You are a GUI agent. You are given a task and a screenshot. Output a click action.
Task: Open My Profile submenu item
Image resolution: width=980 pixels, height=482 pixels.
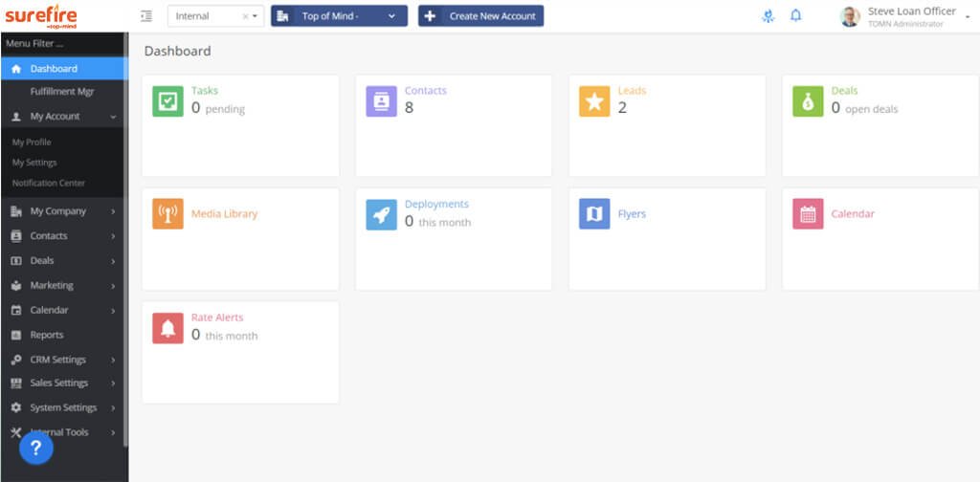[32, 142]
